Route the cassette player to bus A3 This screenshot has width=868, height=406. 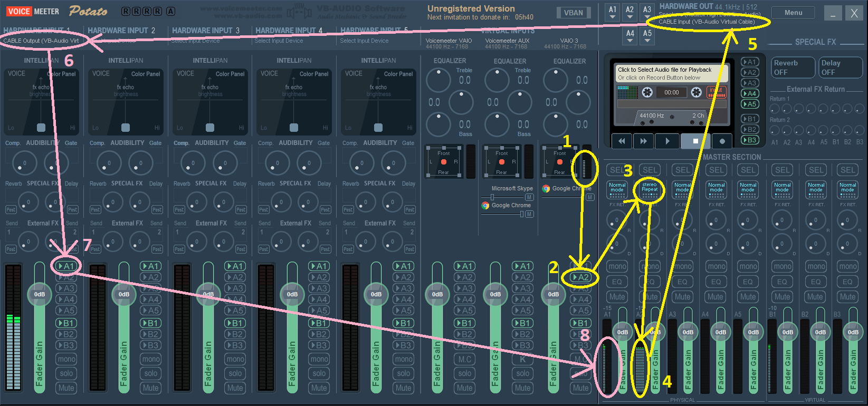coord(750,83)
